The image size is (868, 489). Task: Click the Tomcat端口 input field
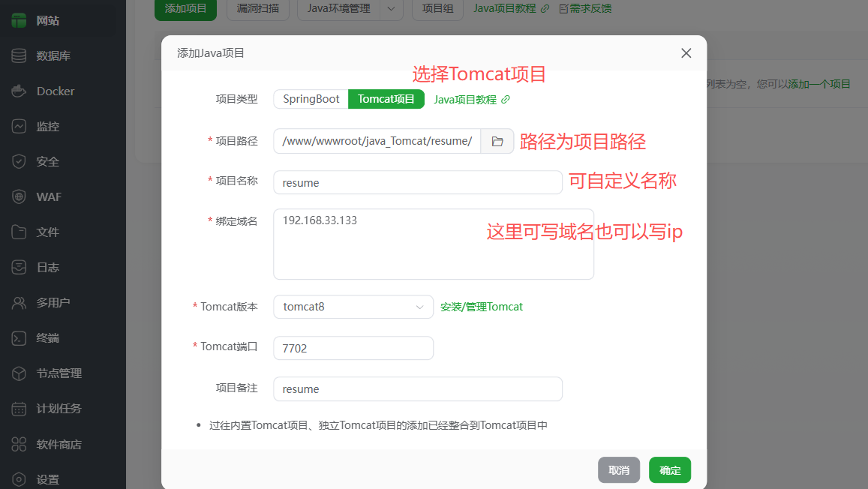[353, 347]
